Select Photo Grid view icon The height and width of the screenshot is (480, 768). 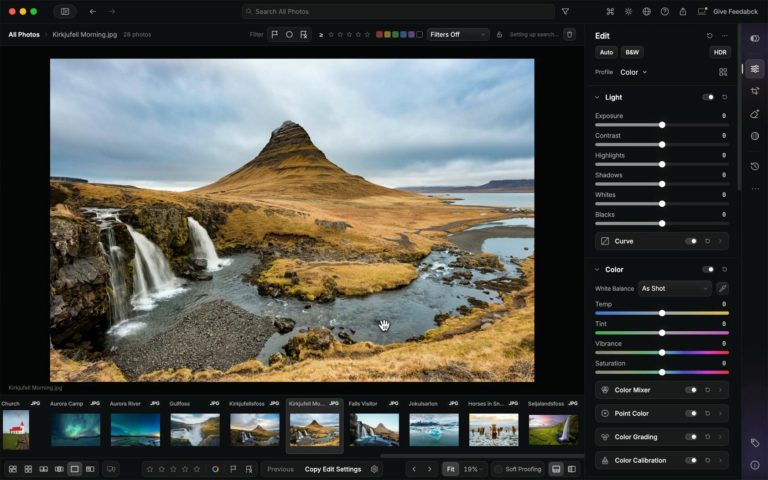click(13, 469)
